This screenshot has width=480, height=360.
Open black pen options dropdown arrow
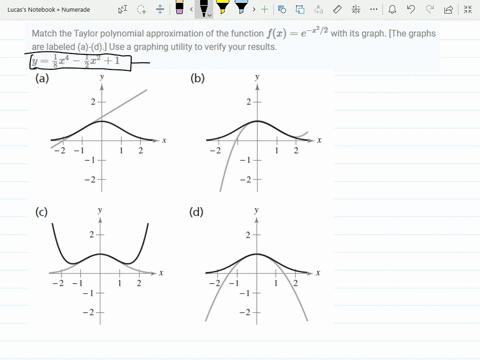(x=209, y=15)
